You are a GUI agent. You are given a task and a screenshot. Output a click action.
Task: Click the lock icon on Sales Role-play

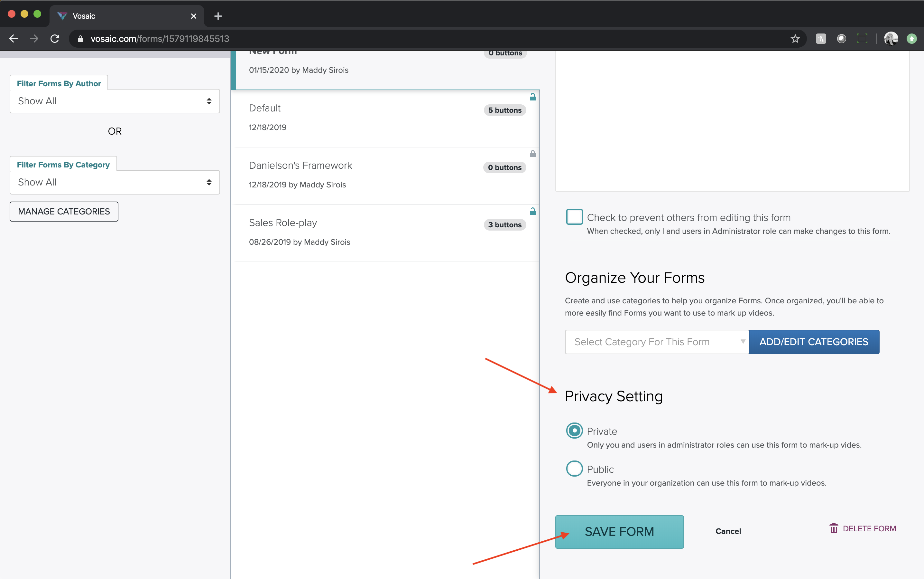(532, 211)
